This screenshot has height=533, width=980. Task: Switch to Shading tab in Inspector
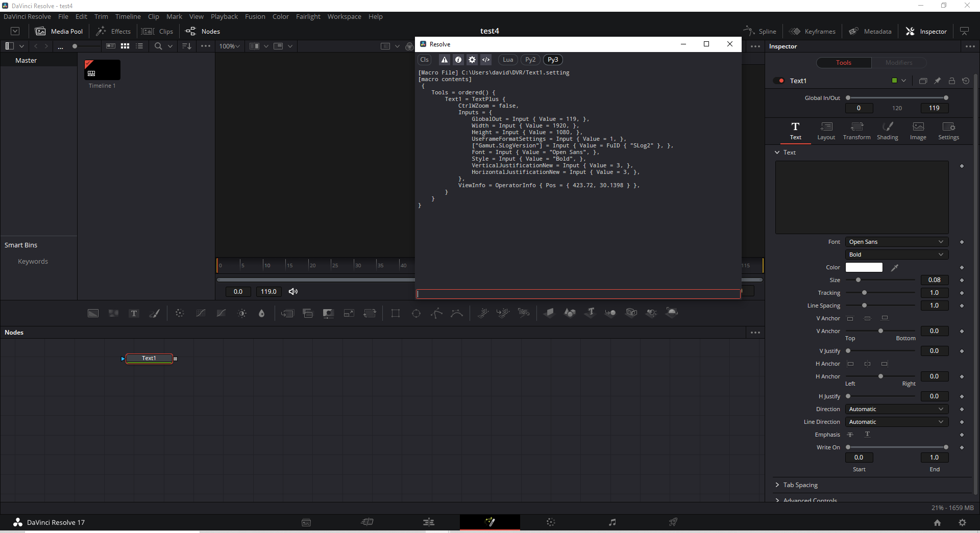[887, 131]
